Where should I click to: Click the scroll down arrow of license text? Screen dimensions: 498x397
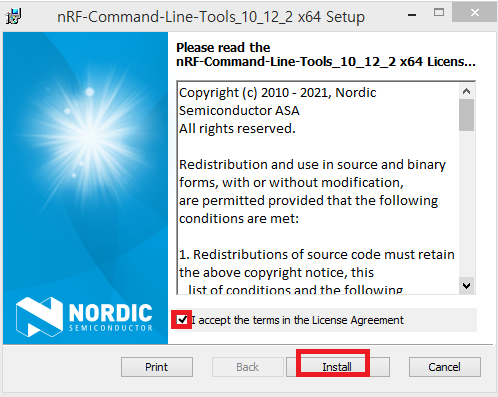(x=466, y=286)
